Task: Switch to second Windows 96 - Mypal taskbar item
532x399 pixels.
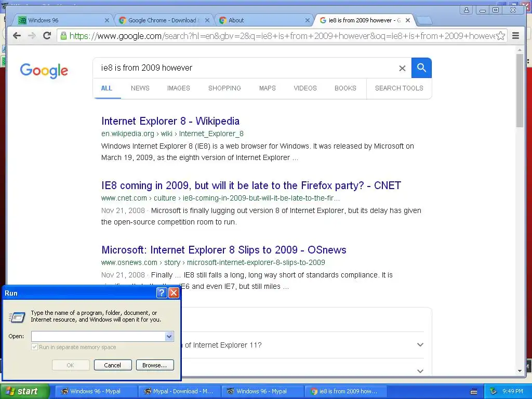Action: (x=262, y=392)
